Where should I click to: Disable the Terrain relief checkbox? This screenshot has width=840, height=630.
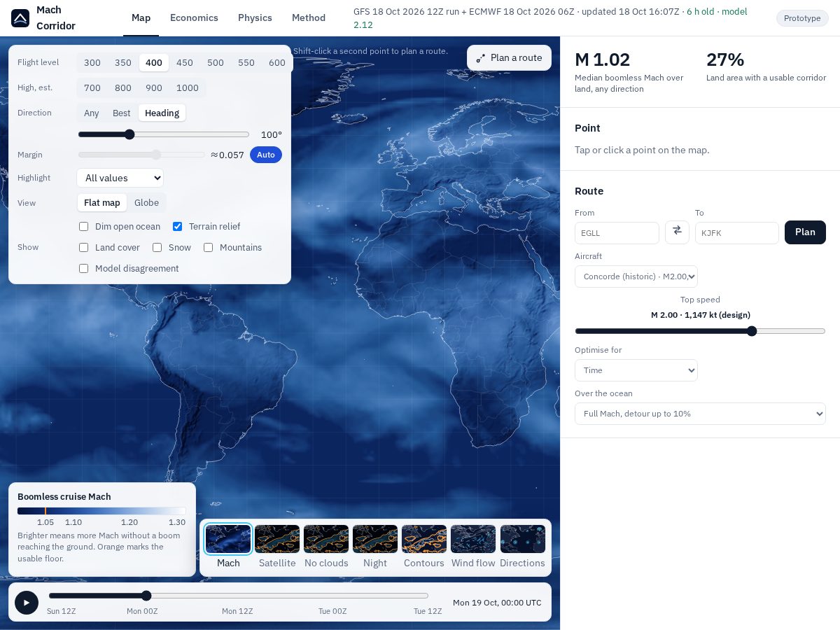(178, 227)
